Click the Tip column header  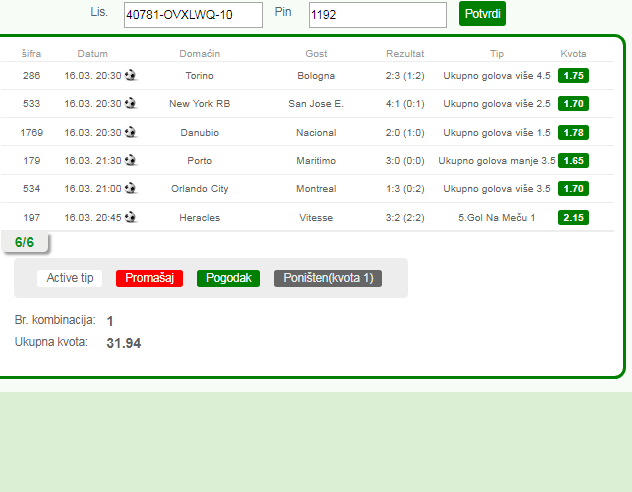click(497, 54)
